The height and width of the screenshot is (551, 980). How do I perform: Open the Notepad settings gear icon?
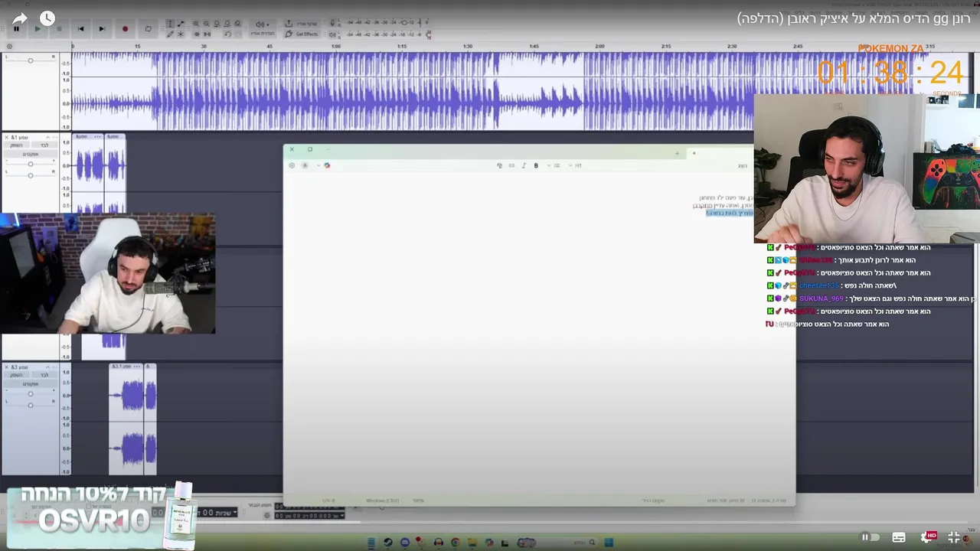[x=292, y=165]
